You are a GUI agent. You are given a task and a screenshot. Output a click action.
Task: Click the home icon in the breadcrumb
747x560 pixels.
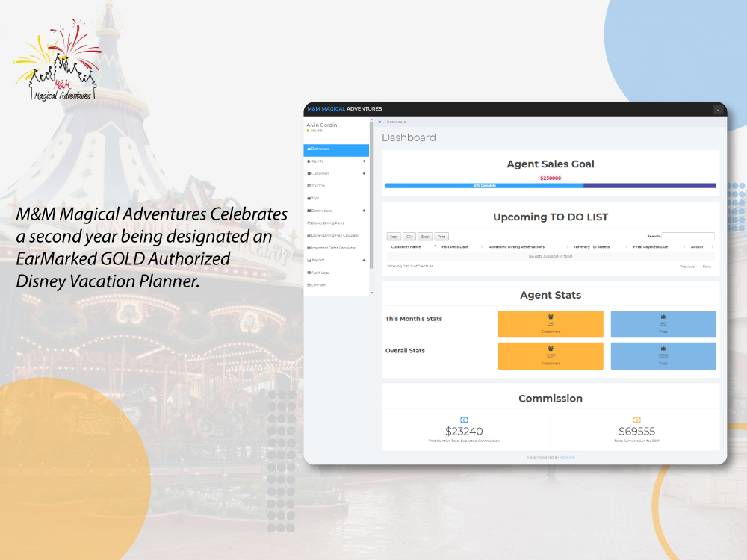pos(379,122)
